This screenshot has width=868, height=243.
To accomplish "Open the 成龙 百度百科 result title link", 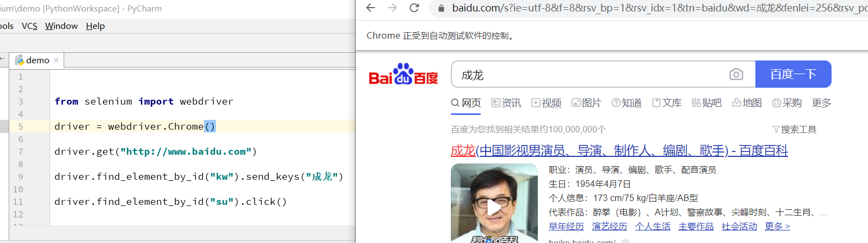I will tap(619, 150).
